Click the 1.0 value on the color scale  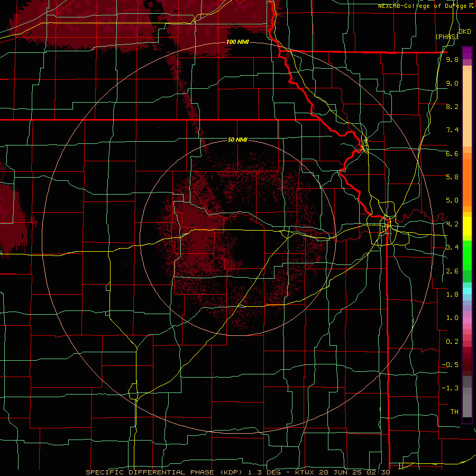452,318
